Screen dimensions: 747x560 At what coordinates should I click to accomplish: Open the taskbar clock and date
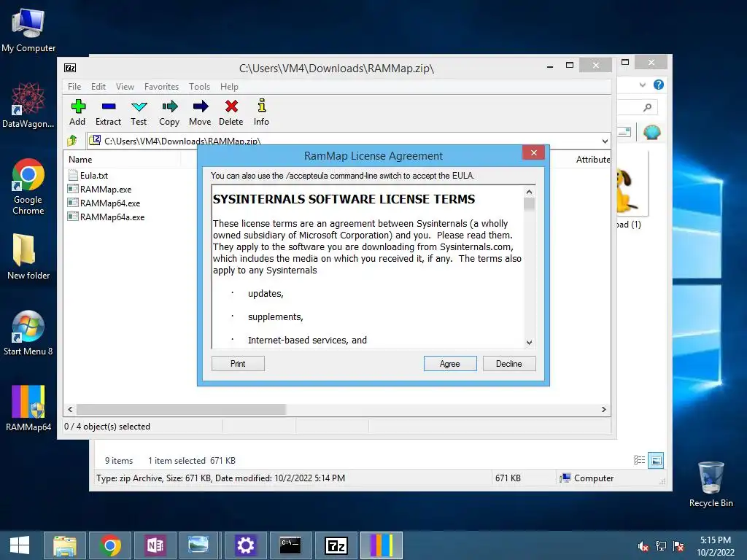click(716, 546)
